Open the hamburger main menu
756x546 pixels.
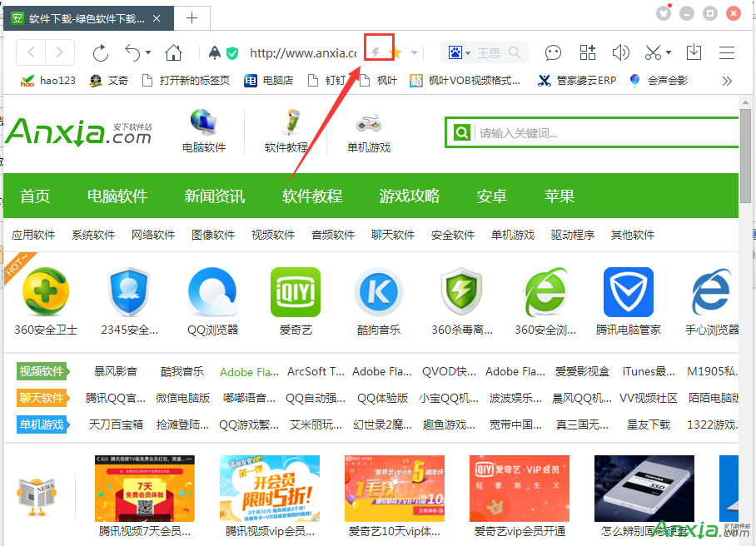pyautogui.click(x=727, y=52)
